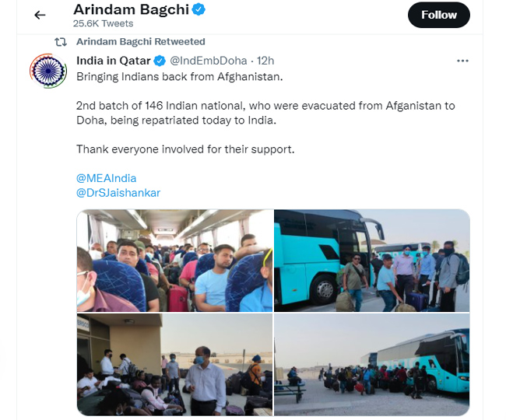This screenshot has width=506, height=420.
Task: Click the Arindam Bagchi Retweeted label
Action: 141,41
